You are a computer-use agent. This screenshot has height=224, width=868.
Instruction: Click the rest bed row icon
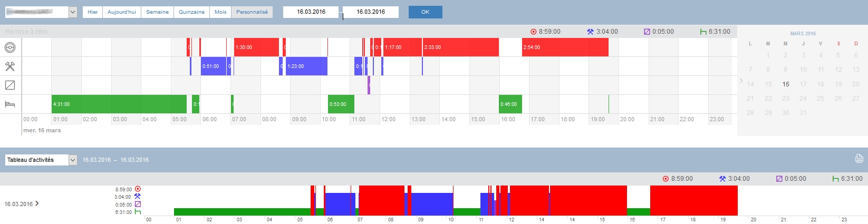click(10, 104)
